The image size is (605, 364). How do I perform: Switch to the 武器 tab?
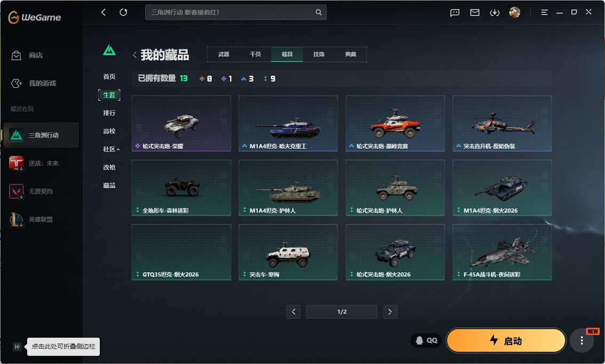click(x=224, y=54)
